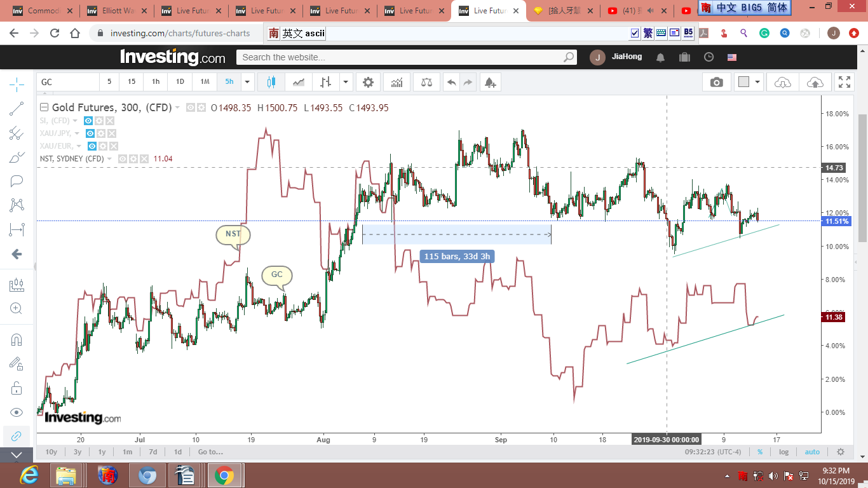Toggle visibility of XAU/EUR series

[x=92, y=146]
